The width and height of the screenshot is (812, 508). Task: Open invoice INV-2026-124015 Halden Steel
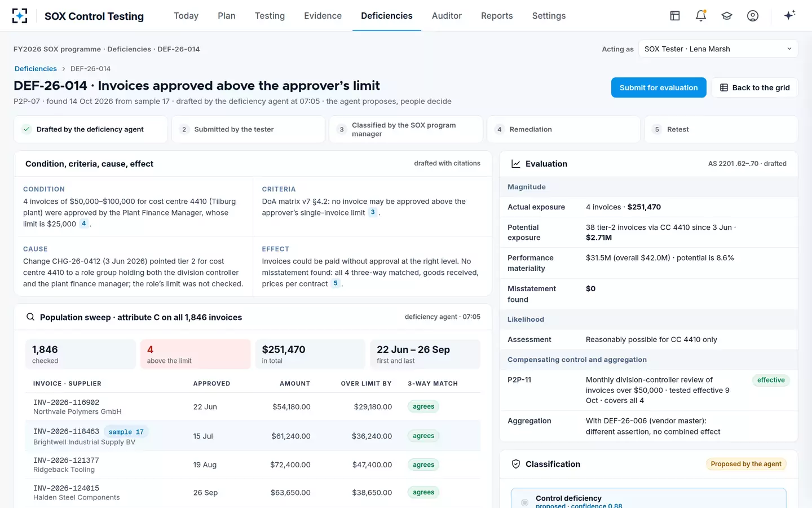[x=253, y=492]
